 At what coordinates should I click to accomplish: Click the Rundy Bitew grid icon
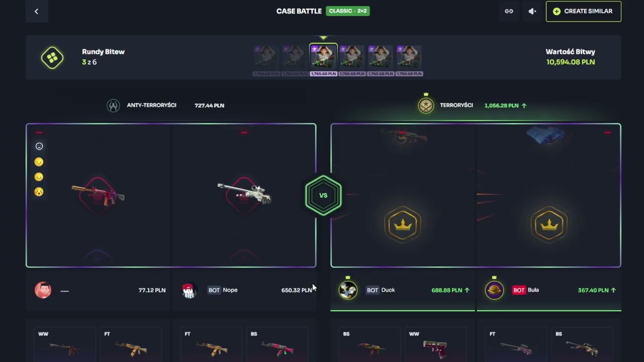click(52, 57)
